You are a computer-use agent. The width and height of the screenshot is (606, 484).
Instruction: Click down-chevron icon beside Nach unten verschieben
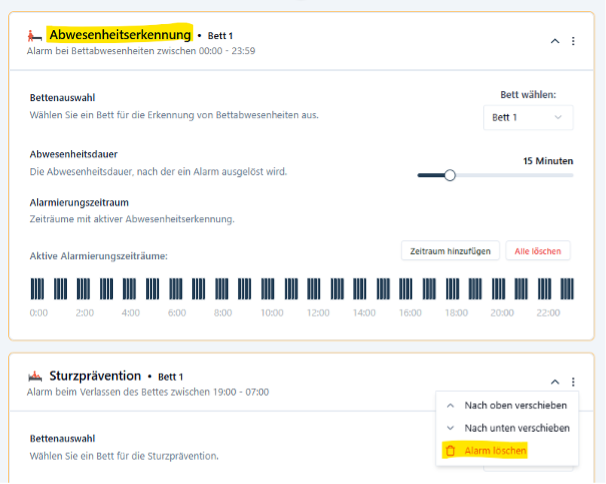point(451,428)
